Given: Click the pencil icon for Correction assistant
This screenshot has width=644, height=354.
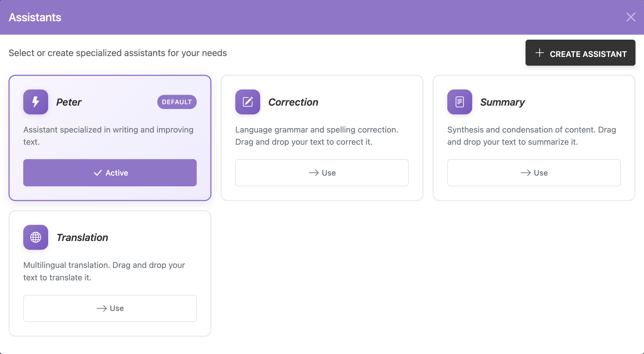Looking at the screenshot, I should (247, 102).
